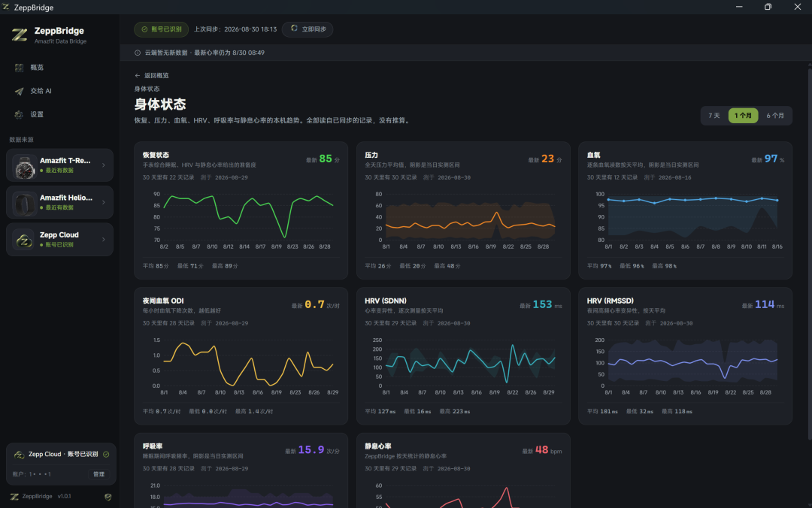812x508 pixels.
Task: Click the sync refresh icon in 立即同步
Action: [294, 29]
